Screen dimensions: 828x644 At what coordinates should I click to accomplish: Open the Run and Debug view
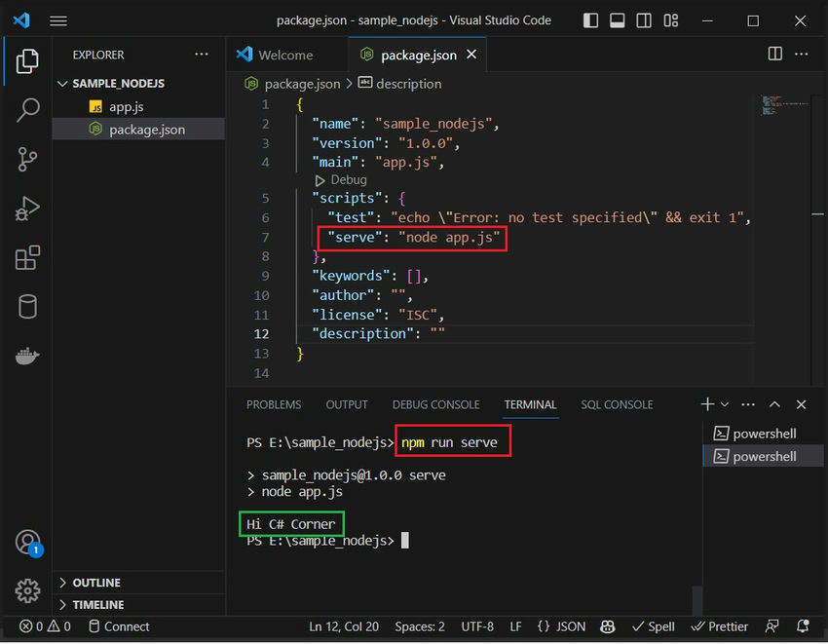tap(27, 208)
